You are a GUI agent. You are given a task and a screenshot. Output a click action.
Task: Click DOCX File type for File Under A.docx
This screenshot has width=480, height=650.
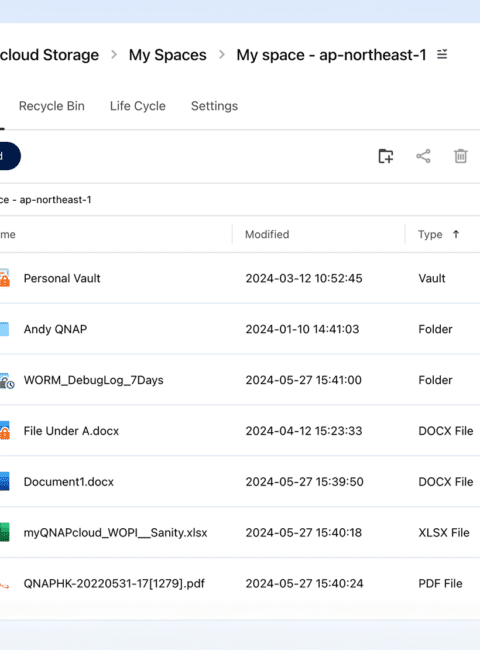click(x=446, y=431)
